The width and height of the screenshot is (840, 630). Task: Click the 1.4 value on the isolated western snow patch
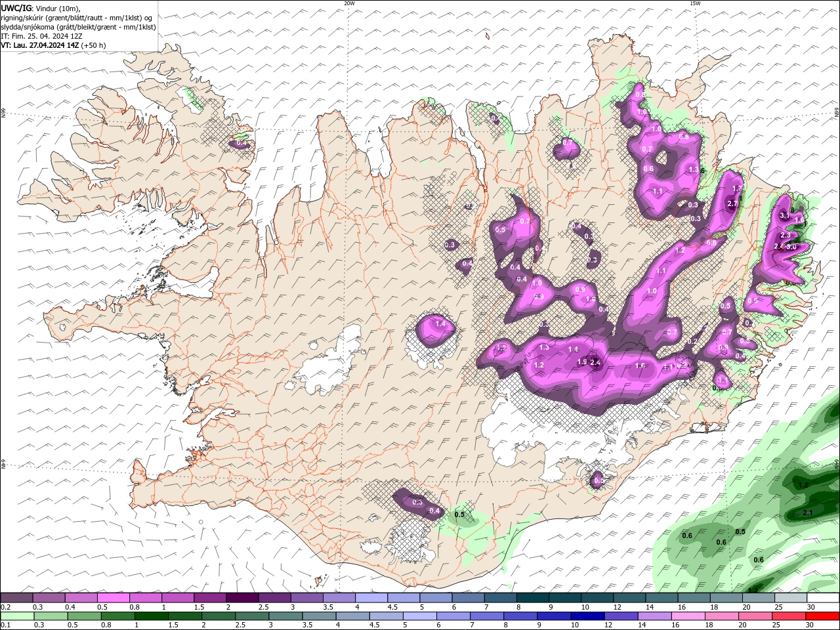point(440,324)
